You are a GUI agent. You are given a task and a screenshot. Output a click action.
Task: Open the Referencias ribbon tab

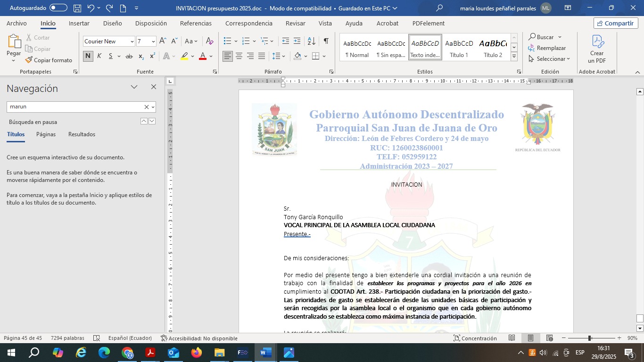coord(196,24)
